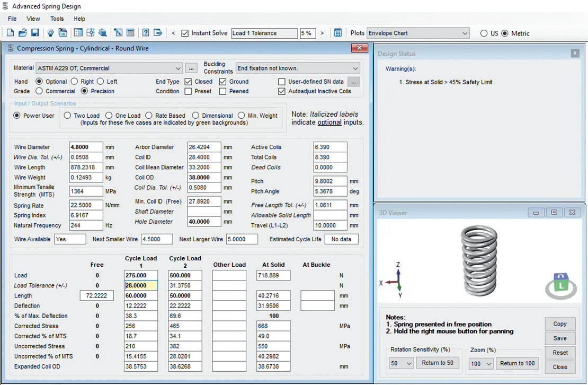
Task: Save the design with the floppy disk icon
Action: 34,33
